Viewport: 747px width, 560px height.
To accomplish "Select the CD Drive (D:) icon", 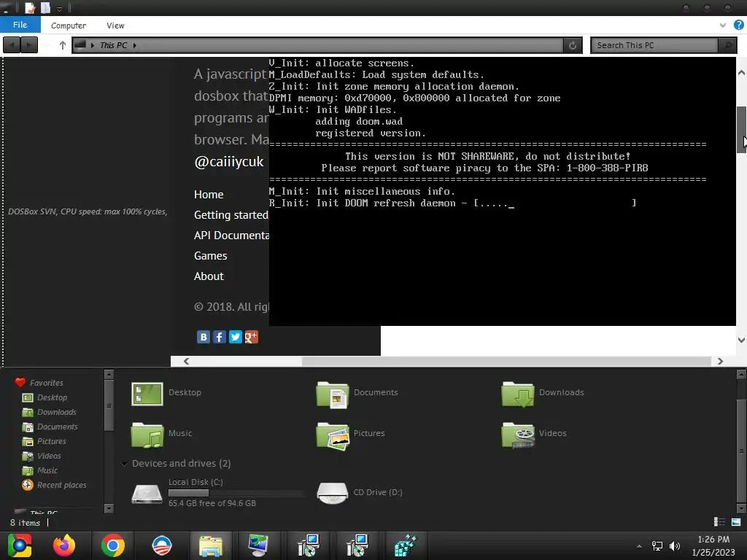I will tap(332, 494).
